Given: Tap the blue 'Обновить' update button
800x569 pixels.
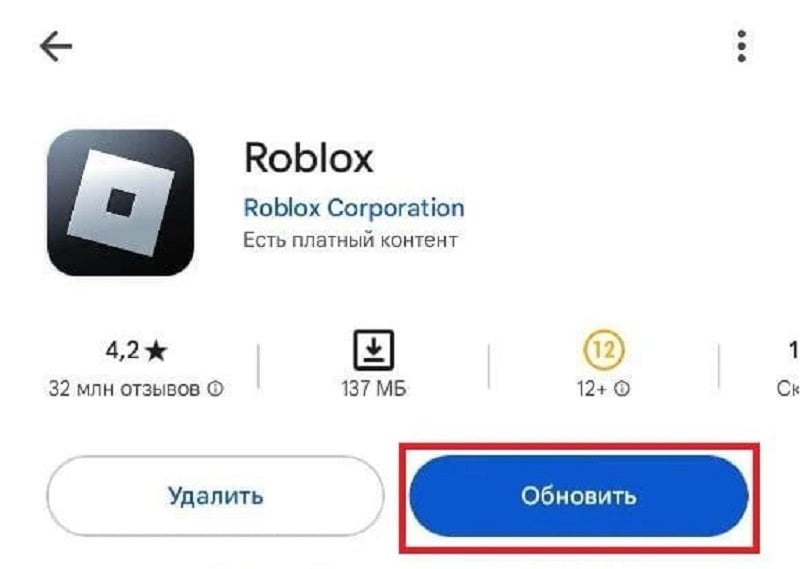Looking at the screenshot, I should click(579, 496).
